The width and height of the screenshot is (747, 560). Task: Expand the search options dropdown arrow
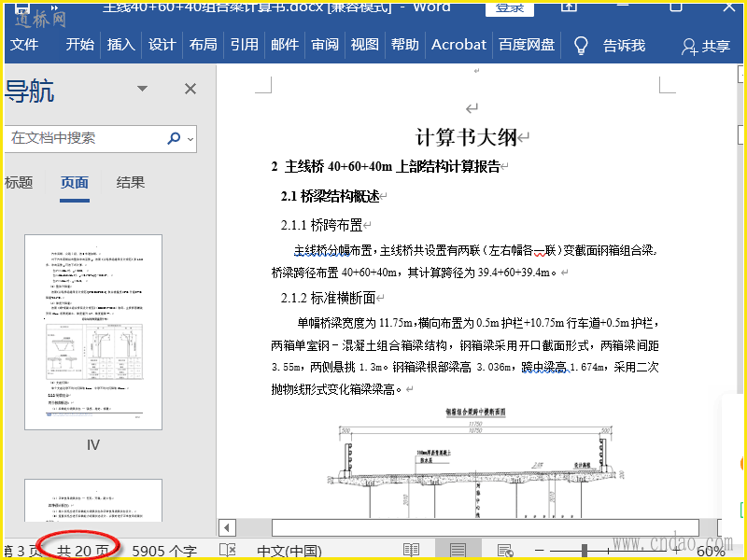point(190,139)
